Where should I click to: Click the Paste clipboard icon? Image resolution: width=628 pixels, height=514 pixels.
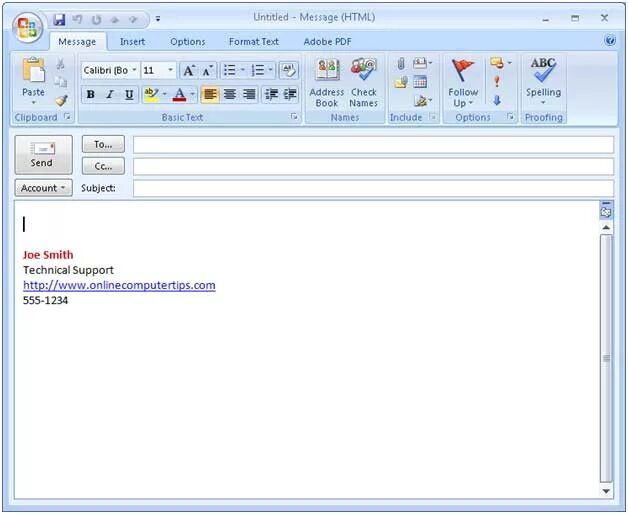click(x=34, y=71)
